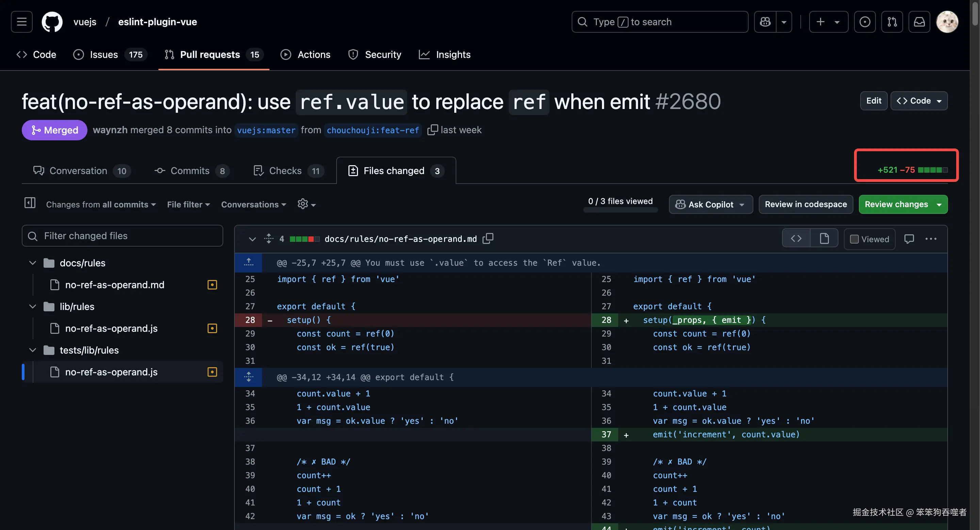Click the GitHub logo home icon
This screenshot has height=530, width=980.
click(52, 22)
